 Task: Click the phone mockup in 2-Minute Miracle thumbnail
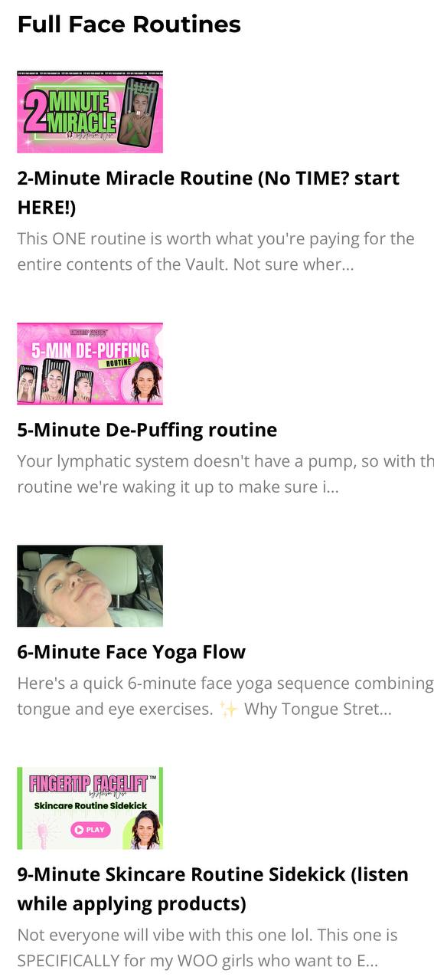pyautogui.click(x=140, y=111)
